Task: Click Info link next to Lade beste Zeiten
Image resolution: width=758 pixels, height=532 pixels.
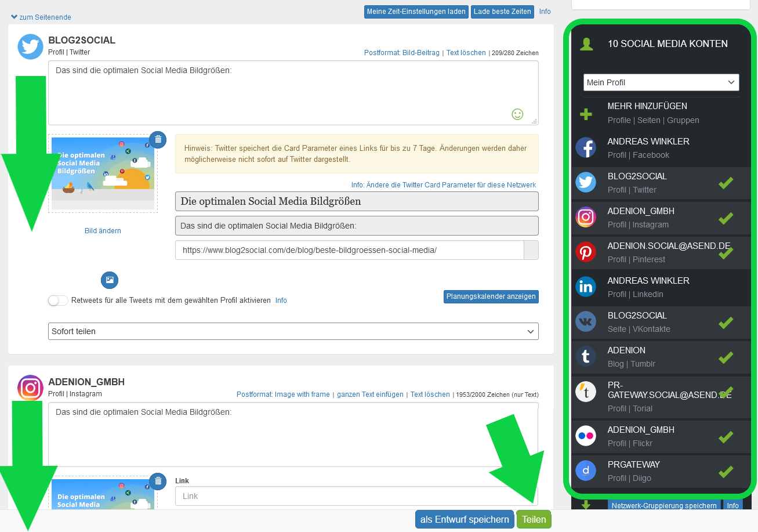Action: [545, 12]
